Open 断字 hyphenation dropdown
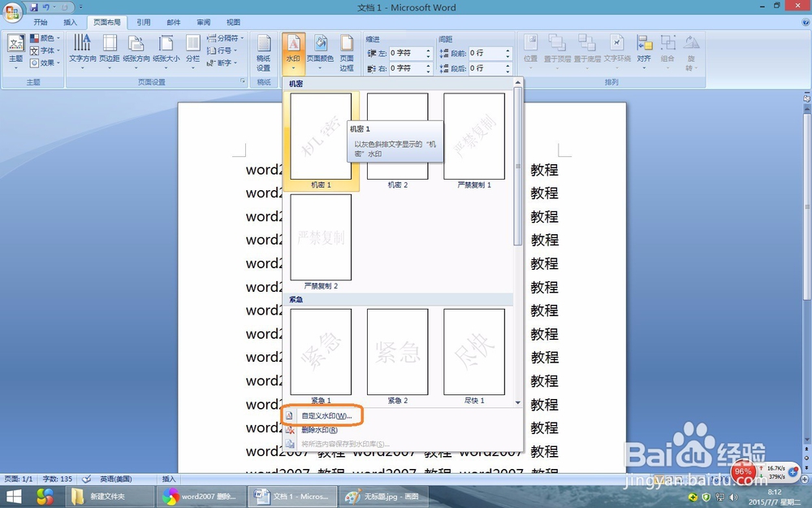Screen dimensions: 812x508 point(222,63)
